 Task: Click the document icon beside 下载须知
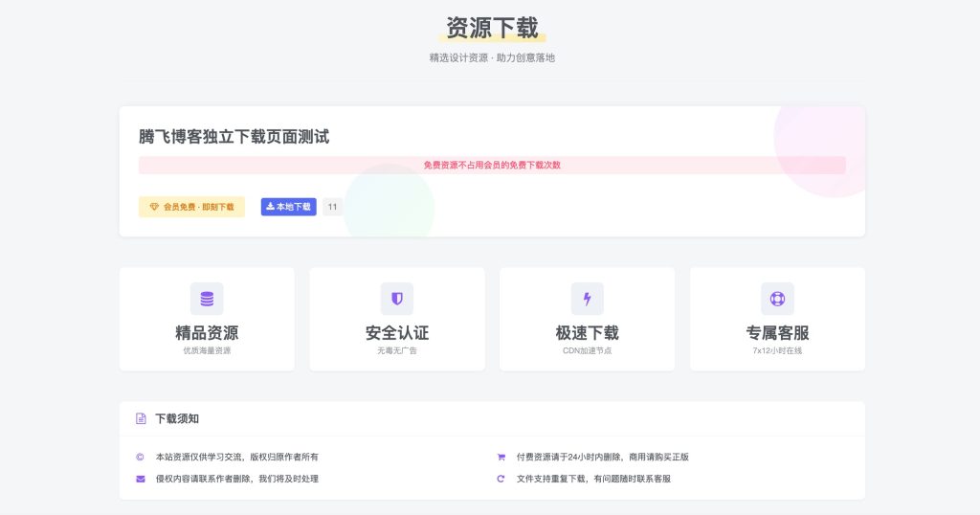coord(141,418)
